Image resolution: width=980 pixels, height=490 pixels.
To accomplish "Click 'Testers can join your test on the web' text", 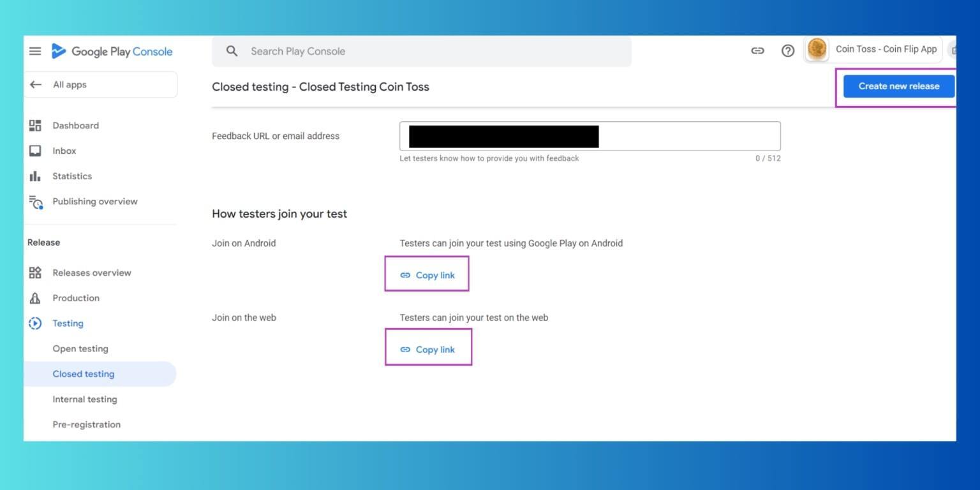I will pos(474,318).
